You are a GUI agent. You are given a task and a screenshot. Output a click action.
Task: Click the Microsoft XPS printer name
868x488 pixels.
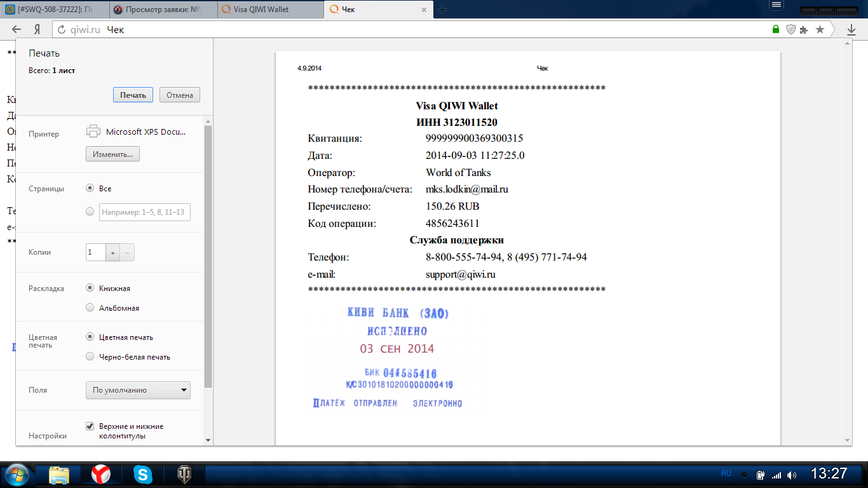pyautogui.click(x=146, y=132)
